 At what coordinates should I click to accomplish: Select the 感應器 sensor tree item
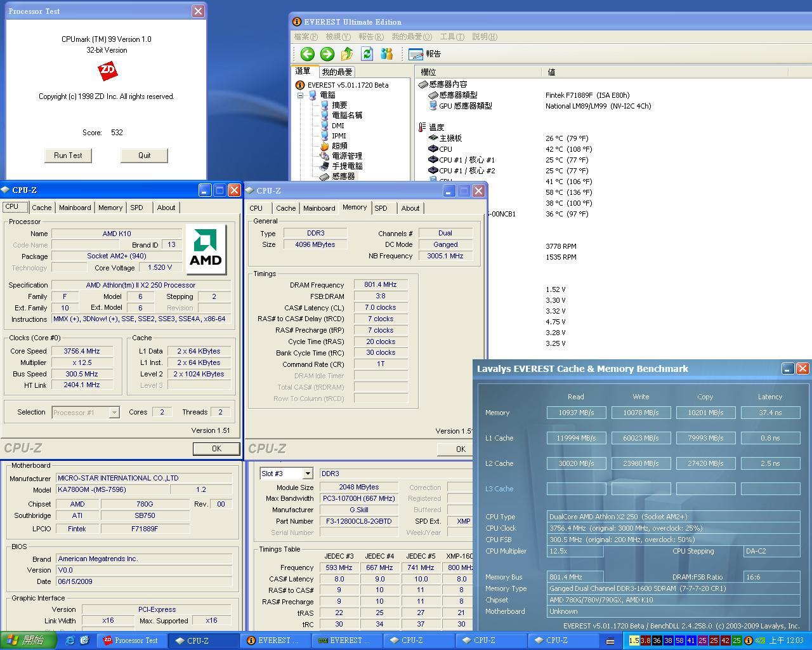[343, 176]
